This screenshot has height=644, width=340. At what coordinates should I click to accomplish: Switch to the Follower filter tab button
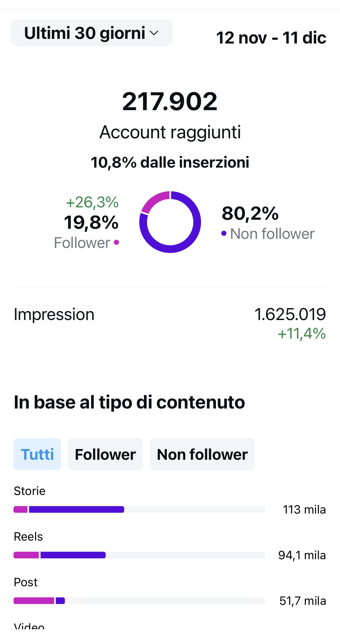tap(105, 454)
